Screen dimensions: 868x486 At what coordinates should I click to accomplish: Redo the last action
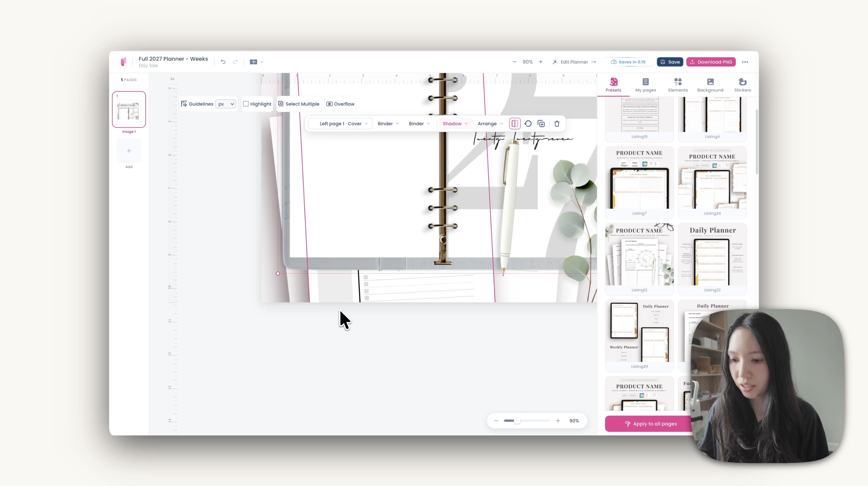235,62
